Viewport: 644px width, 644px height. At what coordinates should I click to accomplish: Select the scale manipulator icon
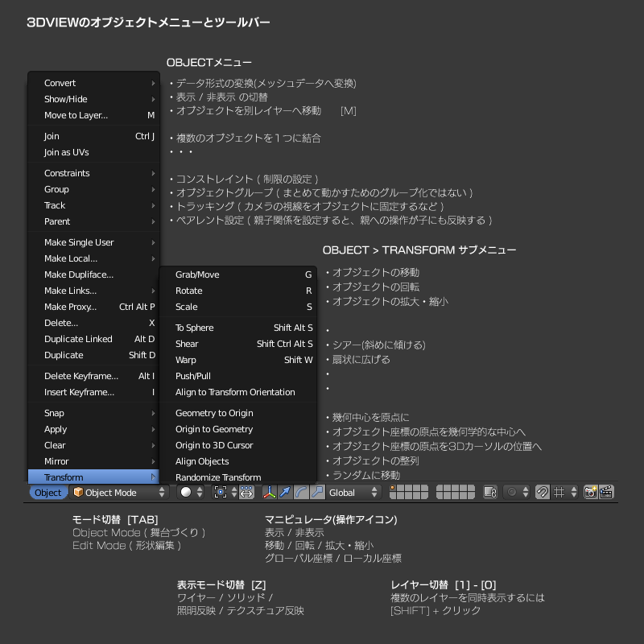pos(317,493)
